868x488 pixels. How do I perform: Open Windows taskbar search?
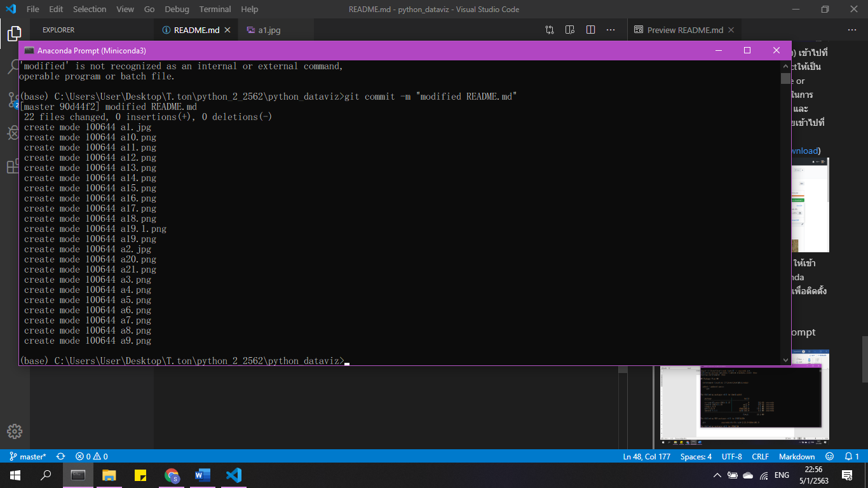(x=46, y=475)
